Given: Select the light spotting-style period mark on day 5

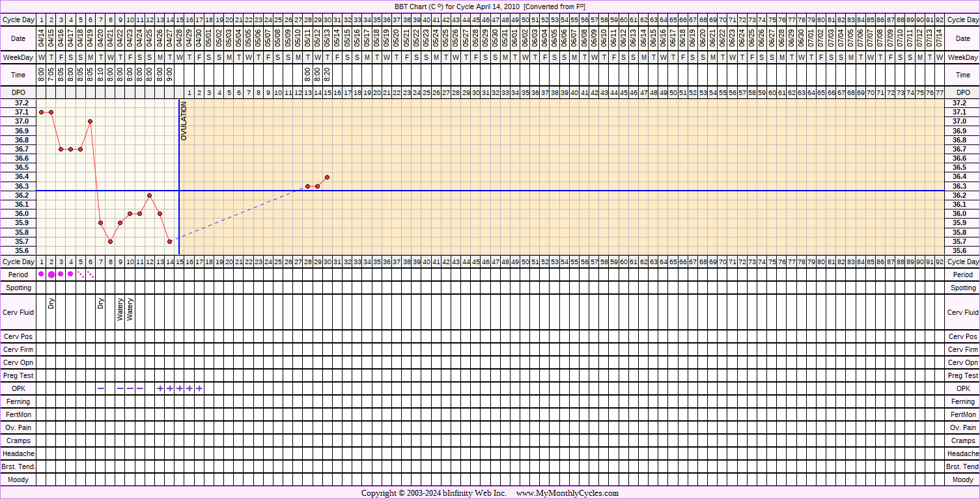Looking at the screenshot, I should pos(81,274).
